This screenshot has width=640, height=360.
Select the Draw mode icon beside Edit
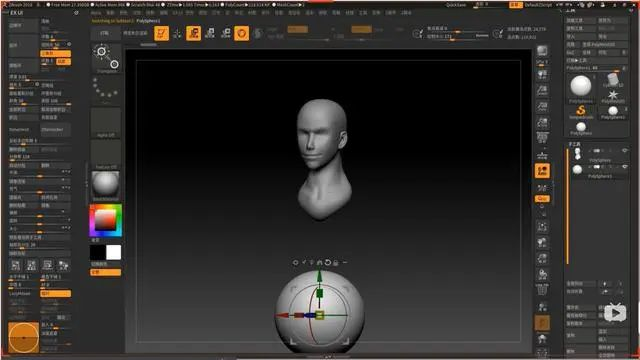178,33
